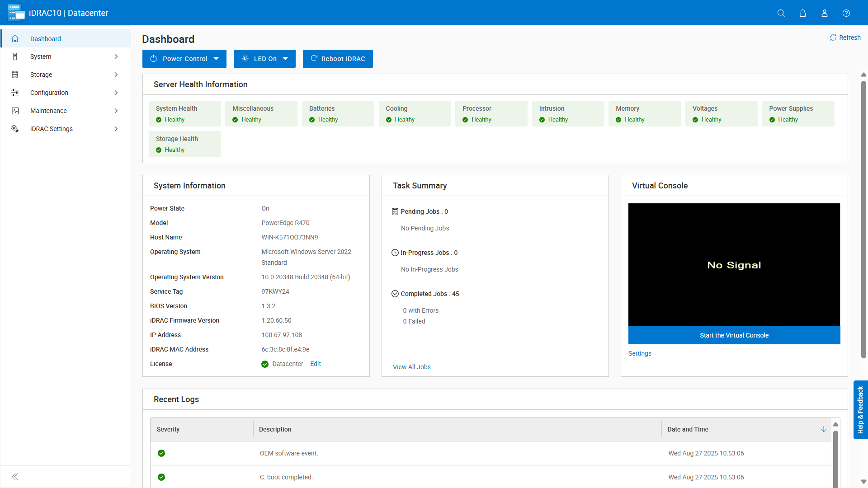Screen dimensions: 868x488
Task: Click the help icon in the top bar
Action: pyautogui.click(x=846, y=13)
